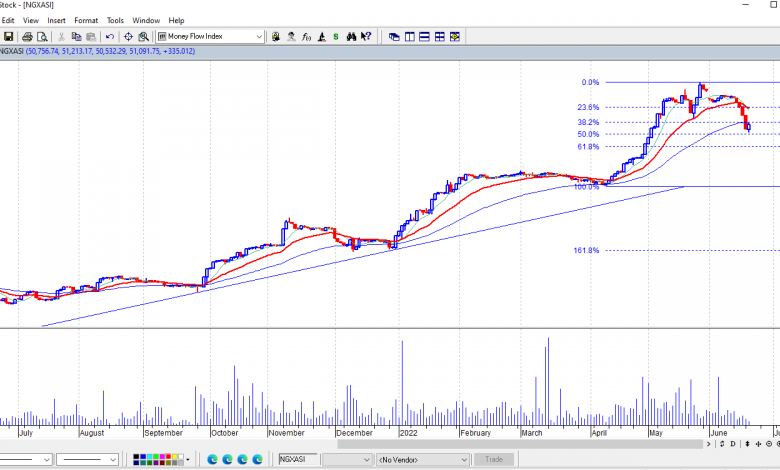
Task: Click the NGXASI symbol input field
Action: pos(298,459)
